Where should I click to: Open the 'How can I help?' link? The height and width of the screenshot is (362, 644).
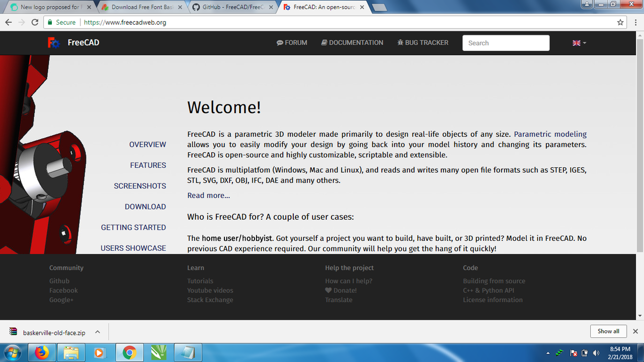click(349, 281)
